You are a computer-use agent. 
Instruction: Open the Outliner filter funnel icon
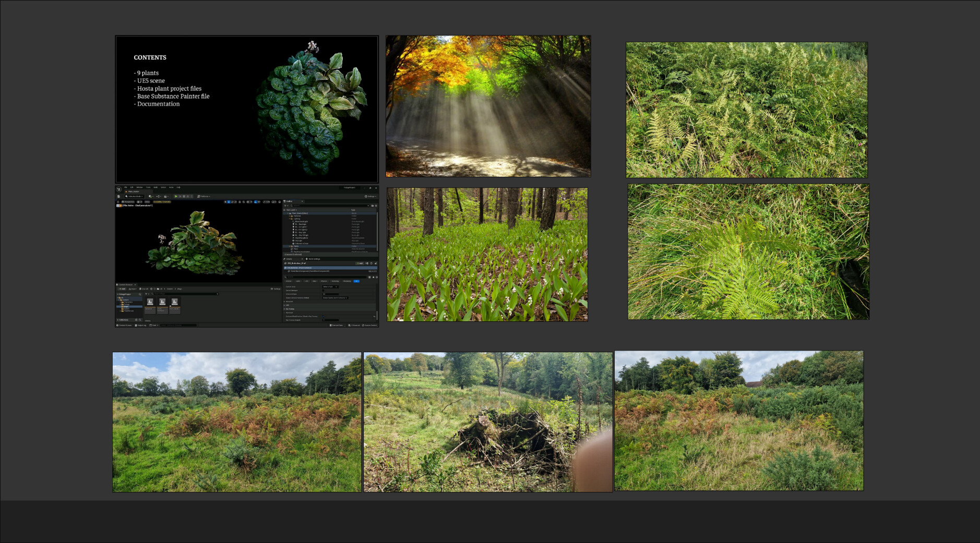285,206
